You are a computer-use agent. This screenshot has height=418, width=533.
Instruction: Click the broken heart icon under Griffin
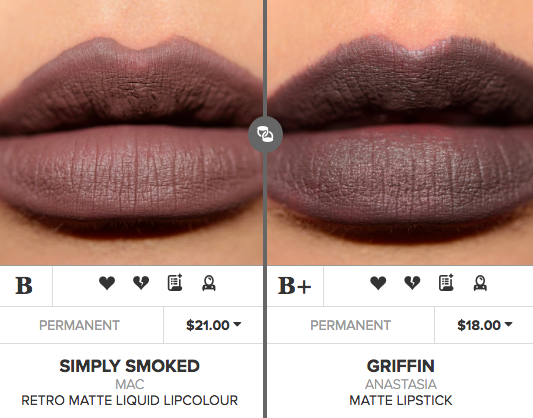[x=412, y=283]
